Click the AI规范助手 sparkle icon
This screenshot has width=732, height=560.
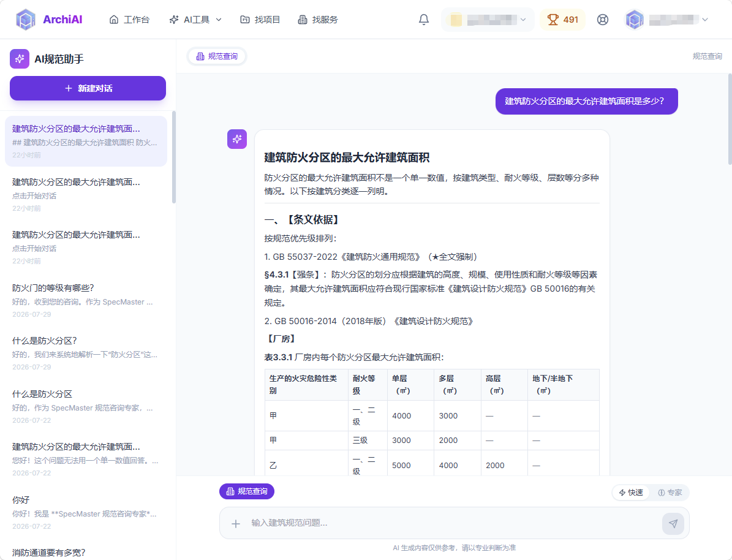click(20, 59)
